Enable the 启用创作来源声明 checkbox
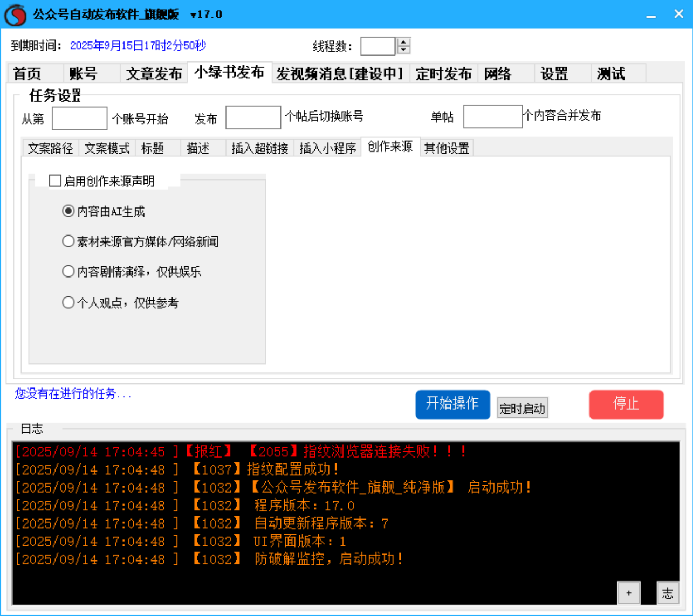The image size is (693, 616). (54, 181)
